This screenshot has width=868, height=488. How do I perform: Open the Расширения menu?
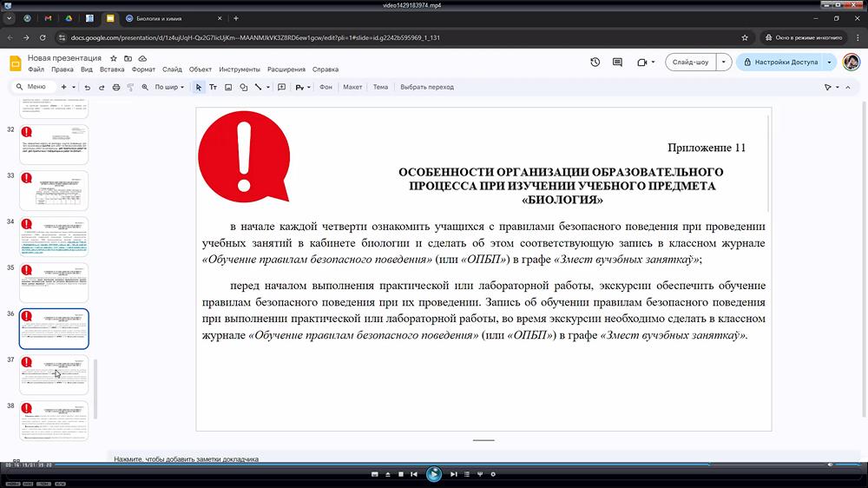tap(286, 69)
